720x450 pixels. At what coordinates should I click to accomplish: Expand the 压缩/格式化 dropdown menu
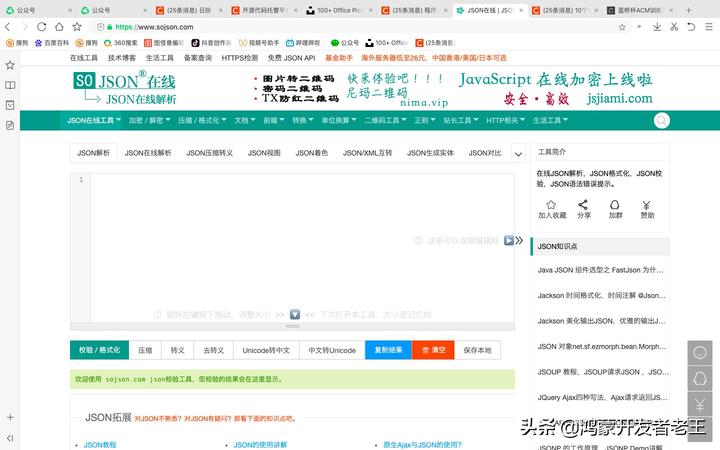[202, 120]
